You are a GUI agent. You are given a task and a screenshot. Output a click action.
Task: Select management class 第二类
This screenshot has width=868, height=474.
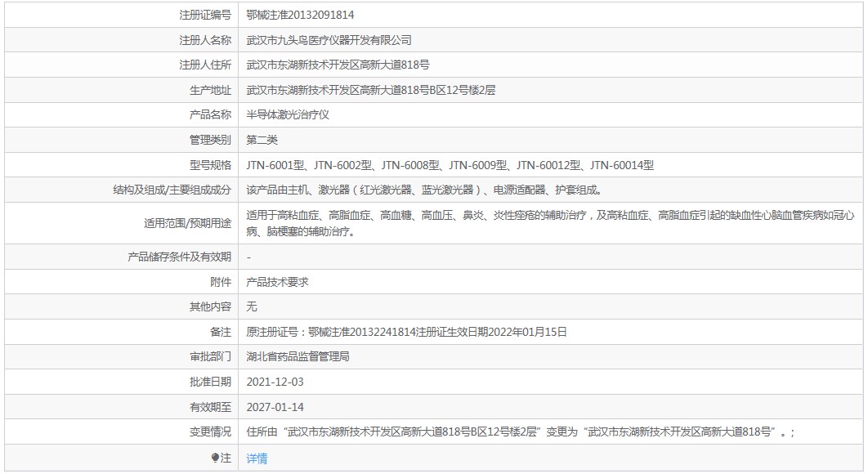(262, 140)
